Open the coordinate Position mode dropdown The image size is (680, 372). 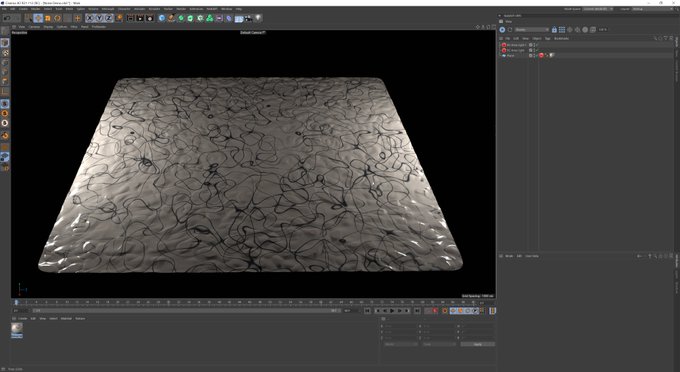[401, 344]
